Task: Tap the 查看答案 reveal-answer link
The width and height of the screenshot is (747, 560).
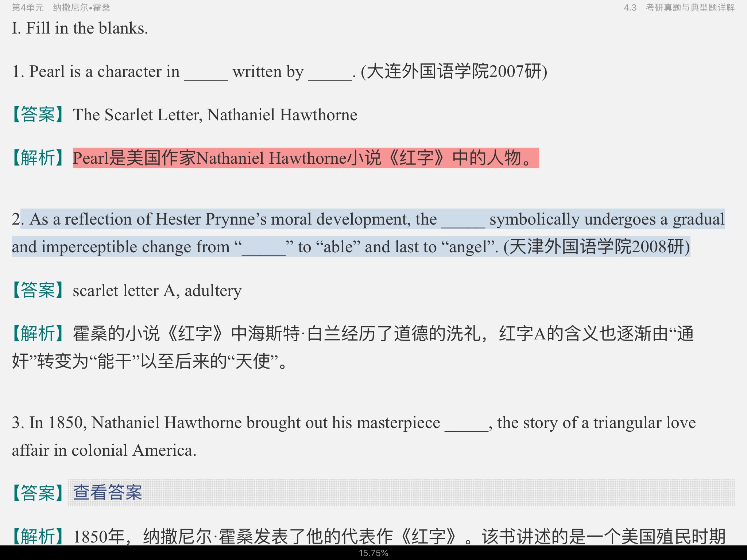Action: click(107, 493)
